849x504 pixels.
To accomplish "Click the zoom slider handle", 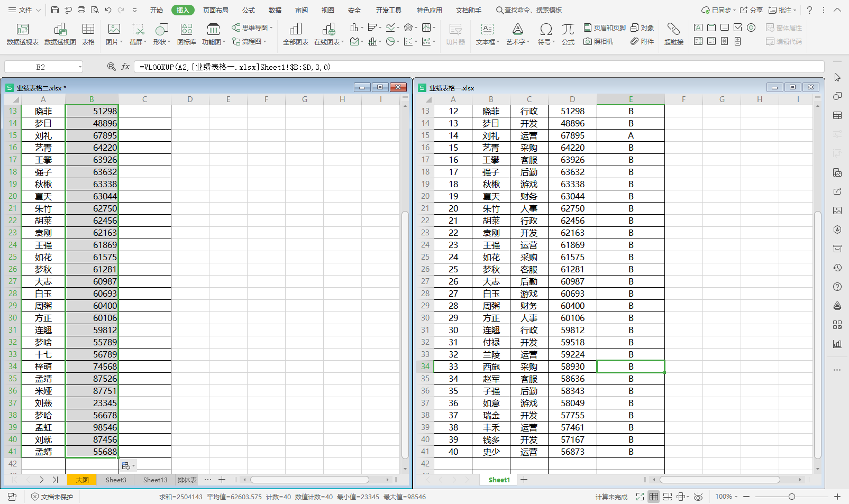I will tap(791, 497).
